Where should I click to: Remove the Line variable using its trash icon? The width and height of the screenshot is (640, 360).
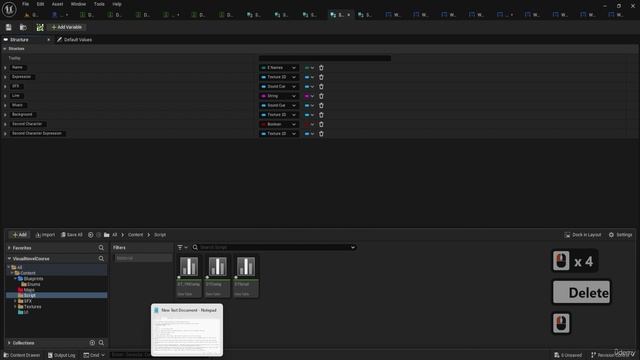[321, 96]
